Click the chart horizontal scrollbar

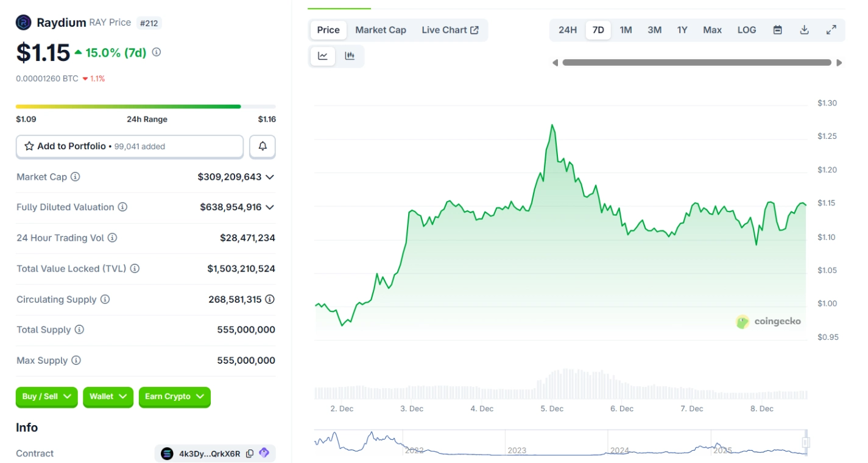tap(696, 63)
